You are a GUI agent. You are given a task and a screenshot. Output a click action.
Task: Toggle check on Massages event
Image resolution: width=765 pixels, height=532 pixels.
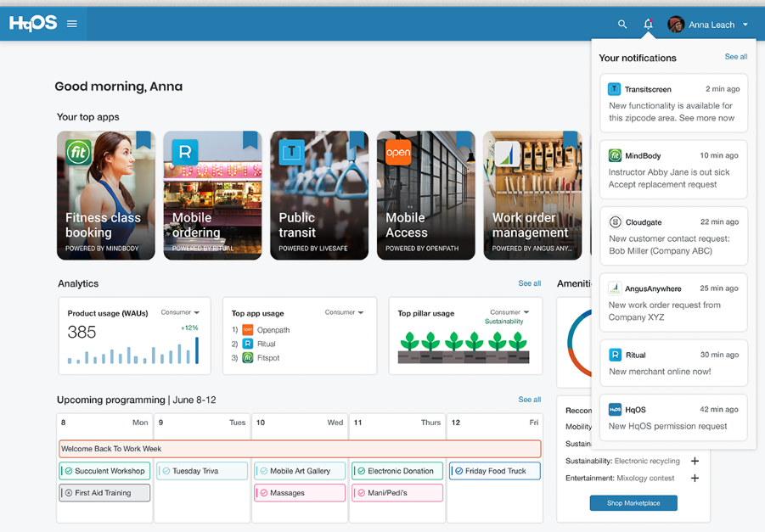pyautogui.click(x=264, y=493)
